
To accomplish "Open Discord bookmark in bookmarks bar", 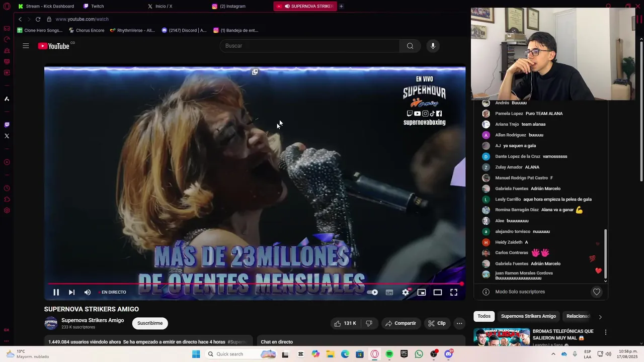I will 184,30.
